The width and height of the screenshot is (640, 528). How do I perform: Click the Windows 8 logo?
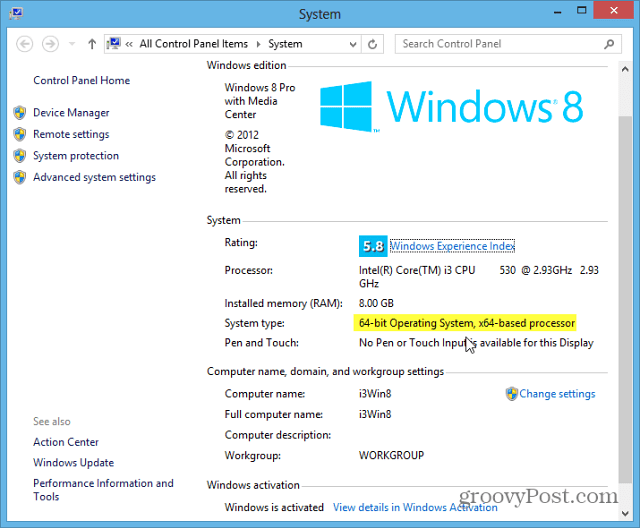(x=451, y=106)
